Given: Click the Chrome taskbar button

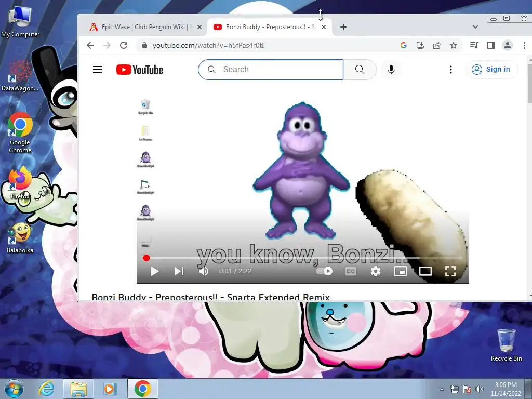Looking at the screenshot, I should pos(142,389).
